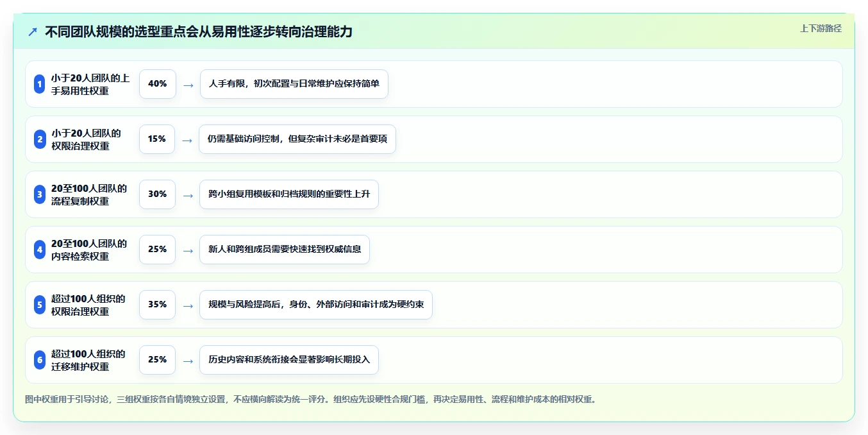Click the arrow icon beside the title
The height and width of the screenshot is (435, 868).
coord(33,31)
